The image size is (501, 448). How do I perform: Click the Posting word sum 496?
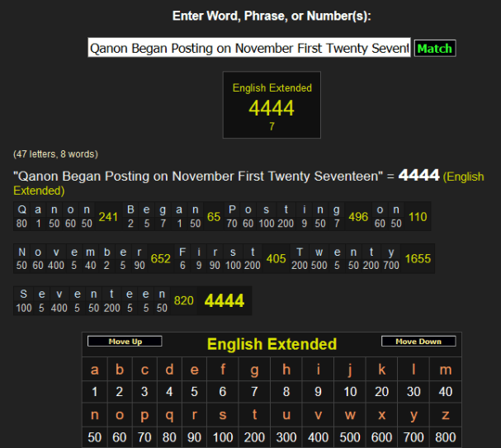(x=358, y=217)
